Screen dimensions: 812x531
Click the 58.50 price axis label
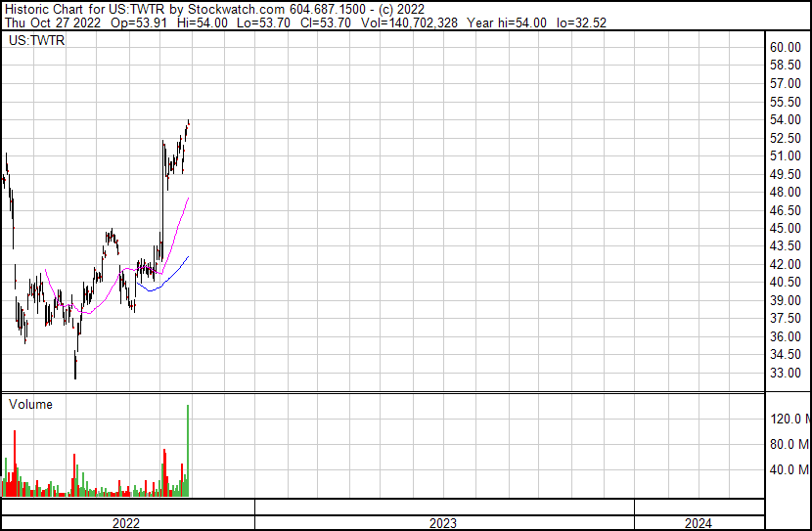[786, 65]
